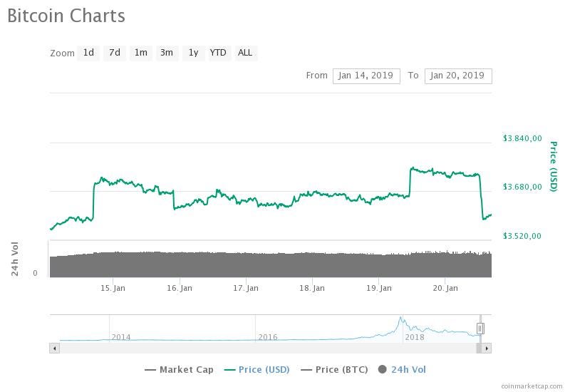The image size is (570, 392).
Task: Click the $3.680,00 price axis label
Action: (x=522, y=187)
